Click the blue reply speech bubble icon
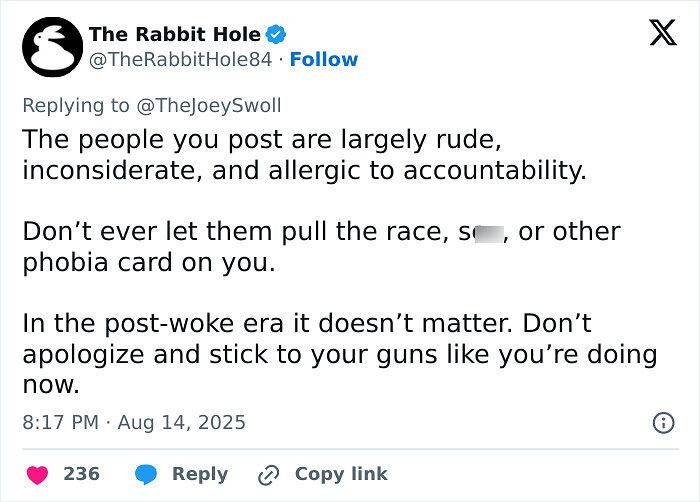 pos(146,474)
